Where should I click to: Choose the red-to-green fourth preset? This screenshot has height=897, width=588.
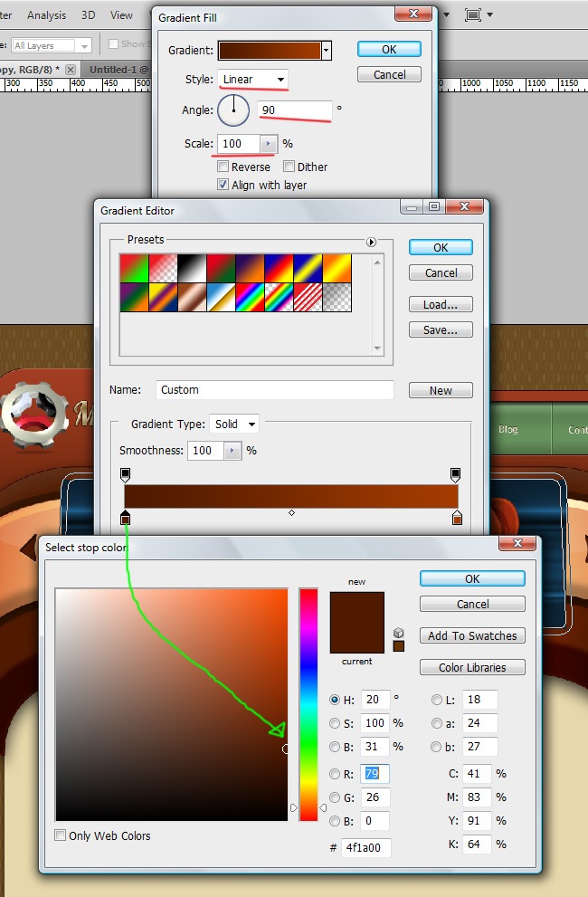point(221,268)
